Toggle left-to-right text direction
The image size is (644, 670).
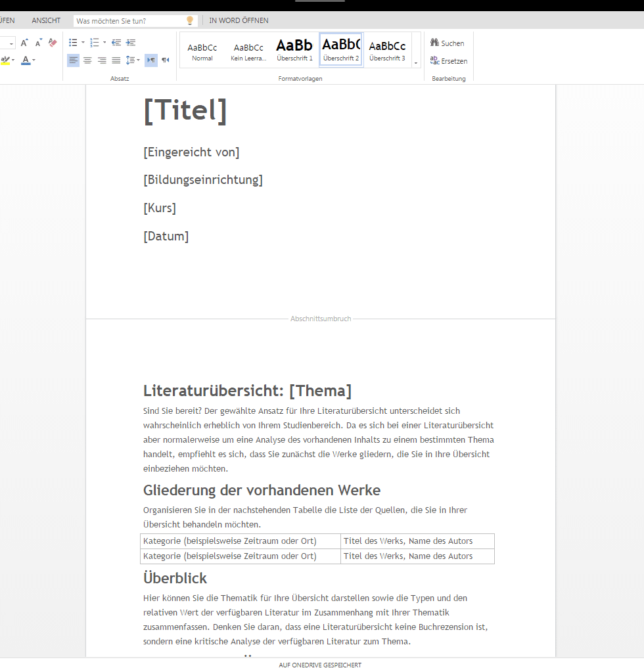(151, 60)
